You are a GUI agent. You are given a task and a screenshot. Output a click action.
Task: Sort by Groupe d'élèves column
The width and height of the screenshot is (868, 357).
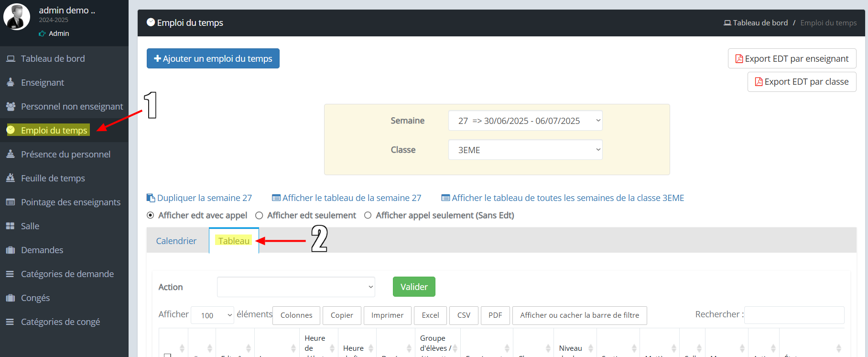click(x=437, y=343)
